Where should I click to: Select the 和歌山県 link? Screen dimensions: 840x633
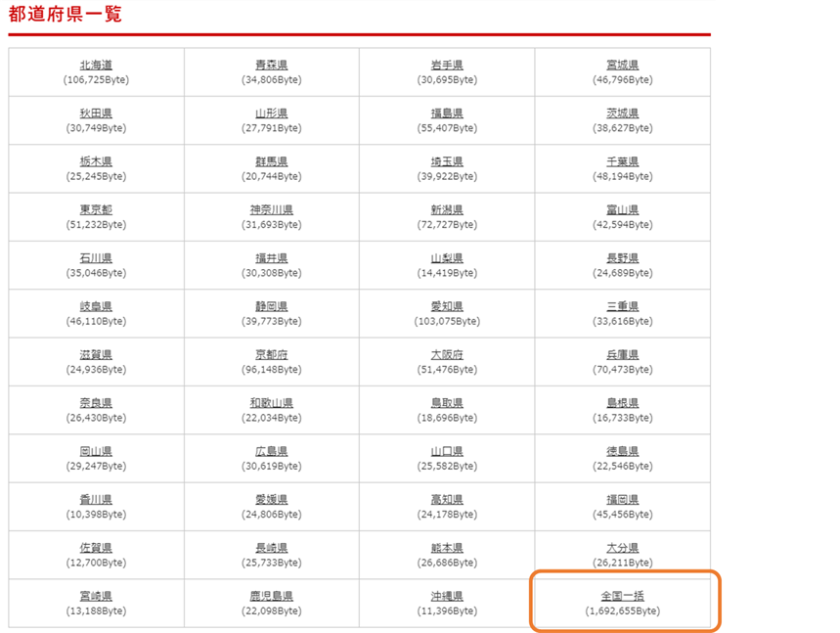pyautogui.click(x=271, y=403)
